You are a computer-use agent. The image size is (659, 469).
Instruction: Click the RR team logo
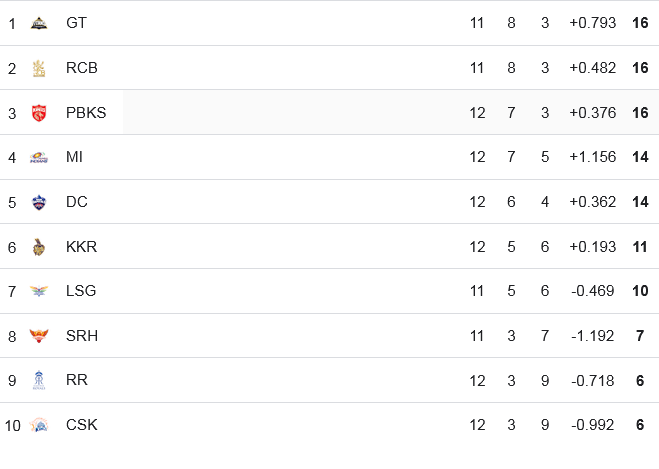pyautogui.click(x=39, y=380)
